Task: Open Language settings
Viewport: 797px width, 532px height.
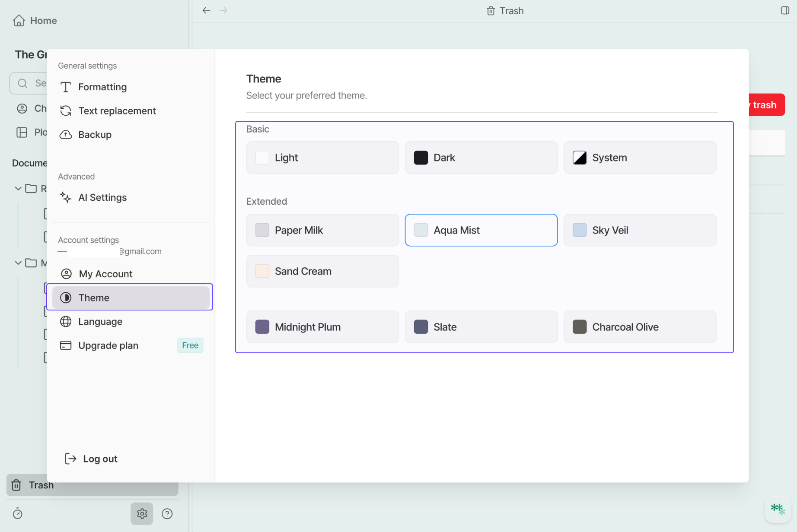Action: point(131,322)
